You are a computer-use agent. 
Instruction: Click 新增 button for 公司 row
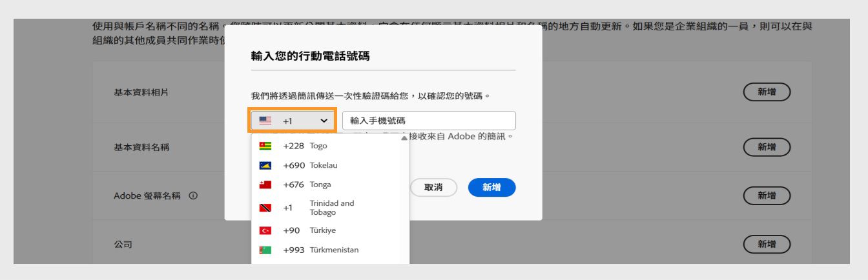coord(767,245)
